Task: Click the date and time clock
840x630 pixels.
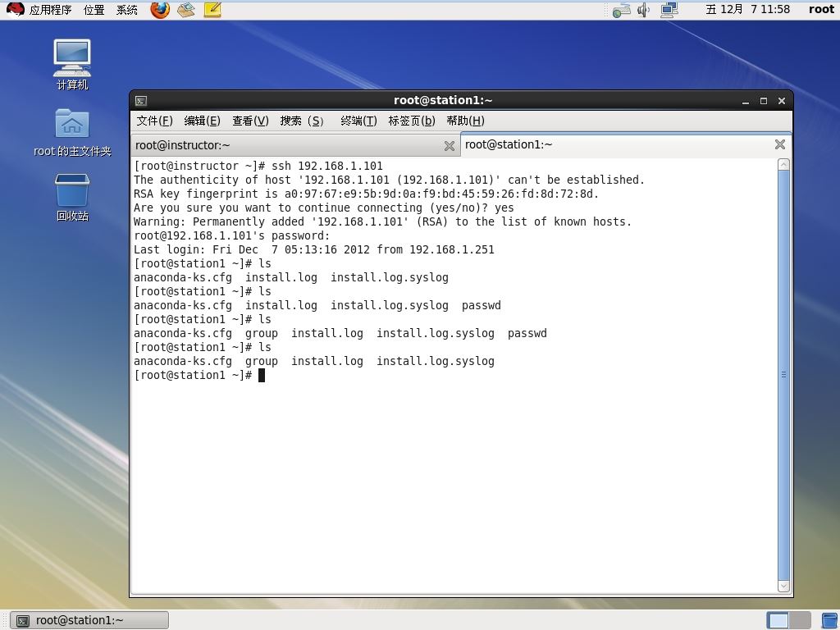Action: tap(748, 9)
